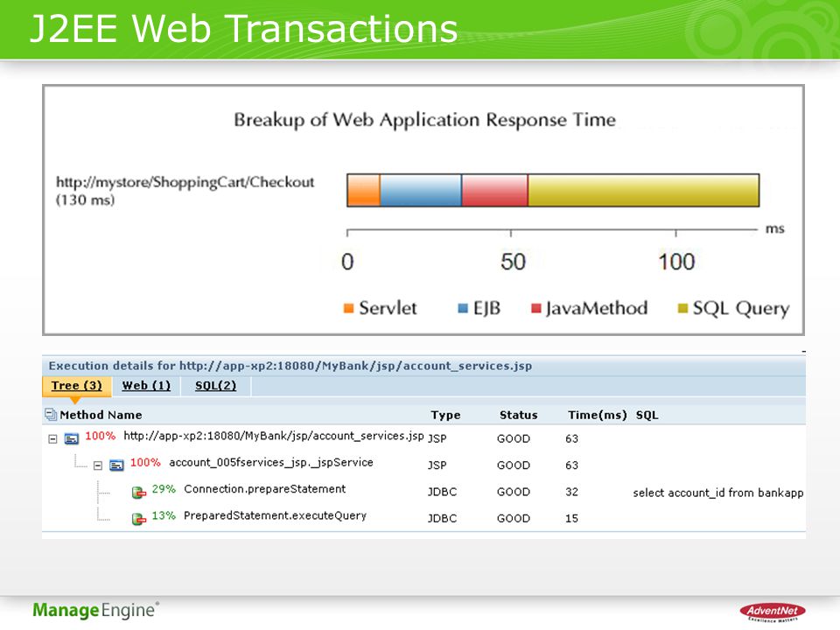Open the Tree (3) tab
This screenshot has height=630, width=840.
[x=77, y=386]
